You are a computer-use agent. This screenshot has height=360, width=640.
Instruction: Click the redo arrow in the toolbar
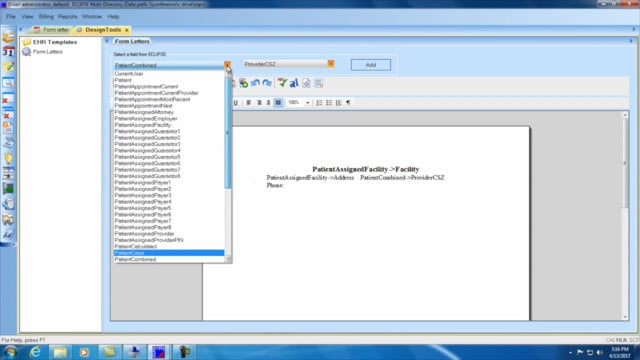[267, 83]
